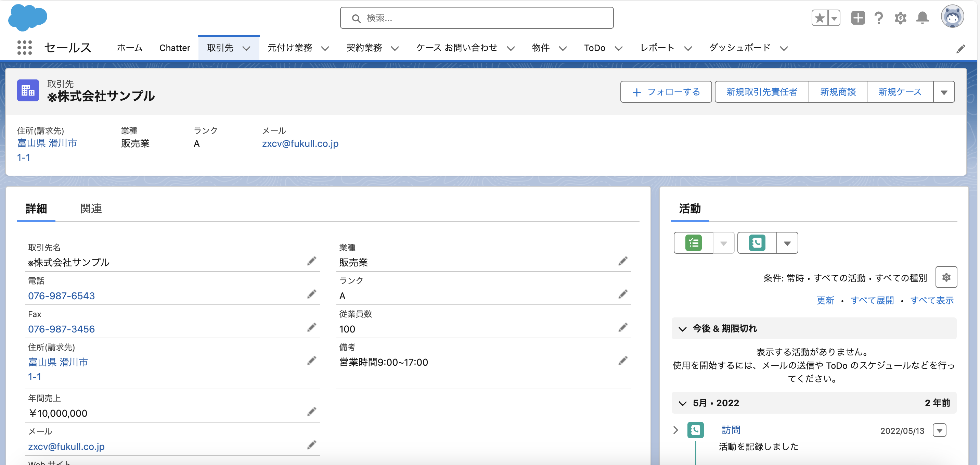Open the ToDo tab dropdown chevron
980x465 pixels.
point(619,48)
